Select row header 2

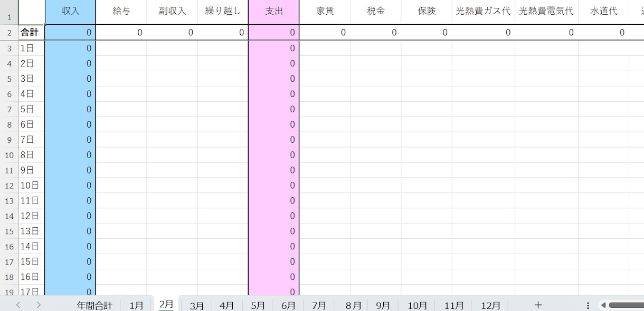pos(9,33)
